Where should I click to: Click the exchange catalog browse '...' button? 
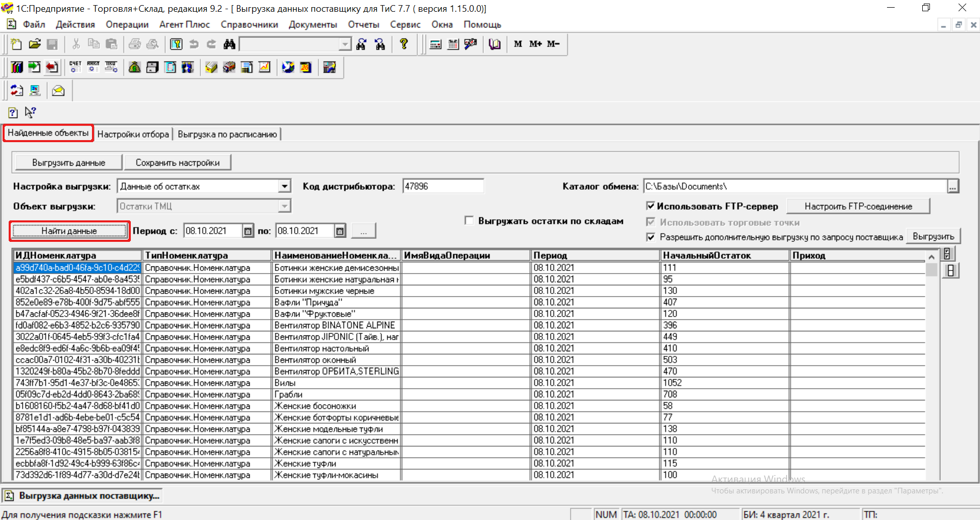952,187
